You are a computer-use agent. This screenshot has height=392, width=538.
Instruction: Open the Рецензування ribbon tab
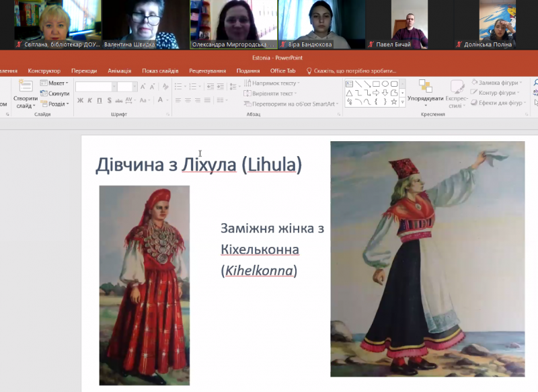coord(208,71)
